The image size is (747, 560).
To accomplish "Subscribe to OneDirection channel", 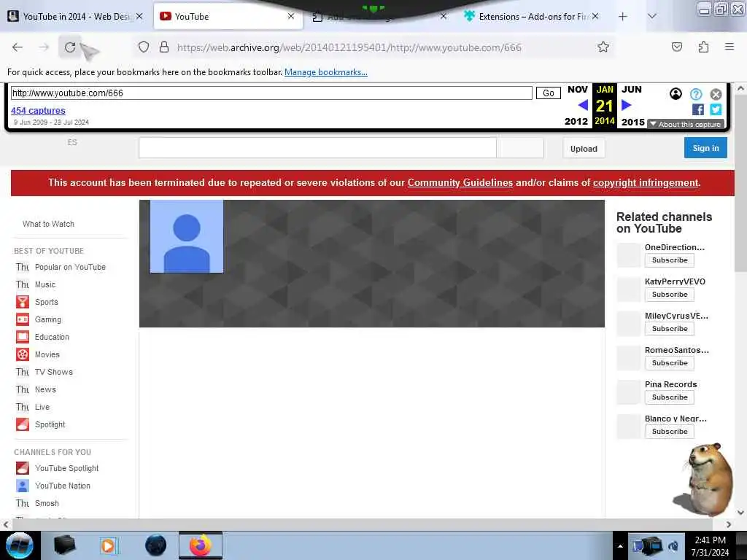I will pos(670,260).
